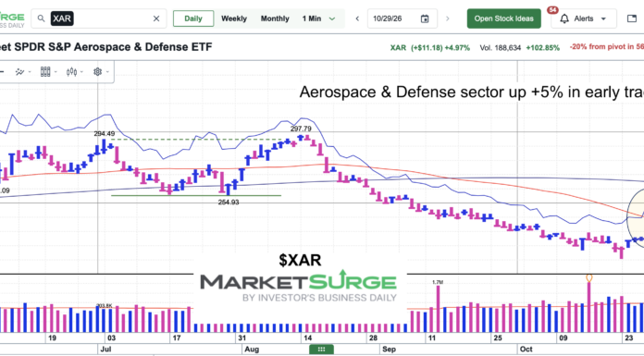Click the 297.79 price high label
644x356 pixels.
(301, 129)
